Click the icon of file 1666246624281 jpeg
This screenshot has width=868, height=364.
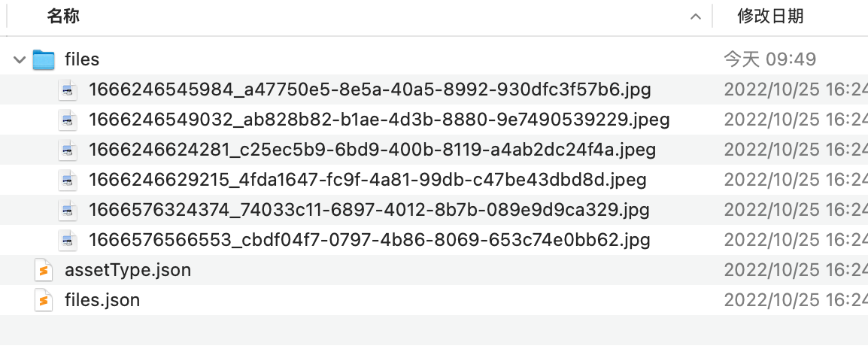pyautogui.click(x=68, y=150)
